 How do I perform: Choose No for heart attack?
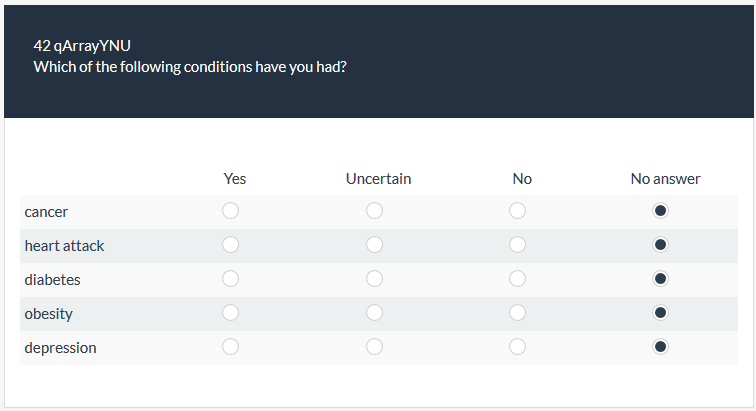coord(518,245)
